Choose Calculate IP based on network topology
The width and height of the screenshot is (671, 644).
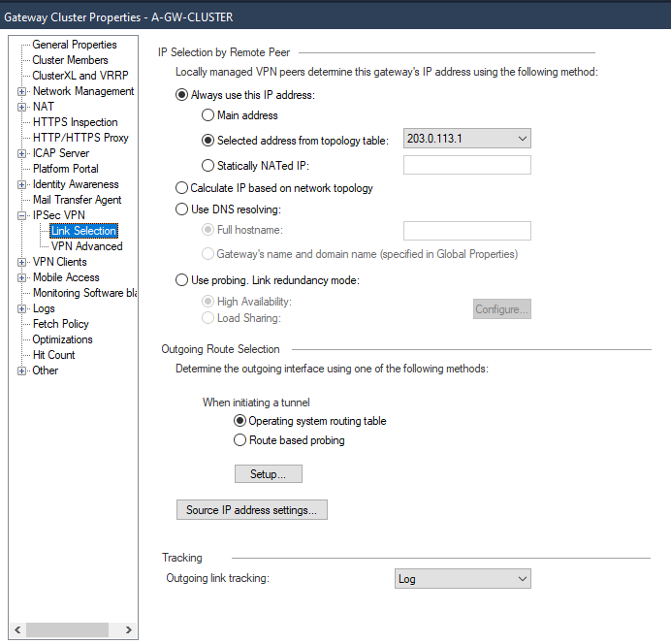[181, 188]
